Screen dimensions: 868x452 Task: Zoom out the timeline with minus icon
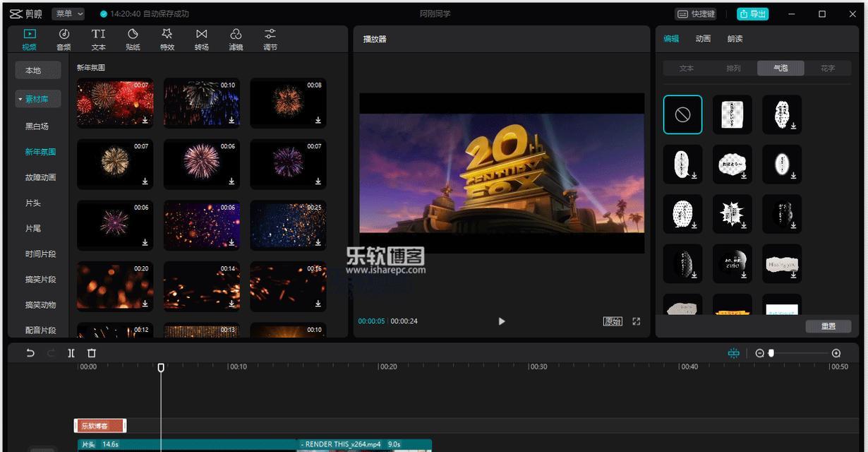759,353
